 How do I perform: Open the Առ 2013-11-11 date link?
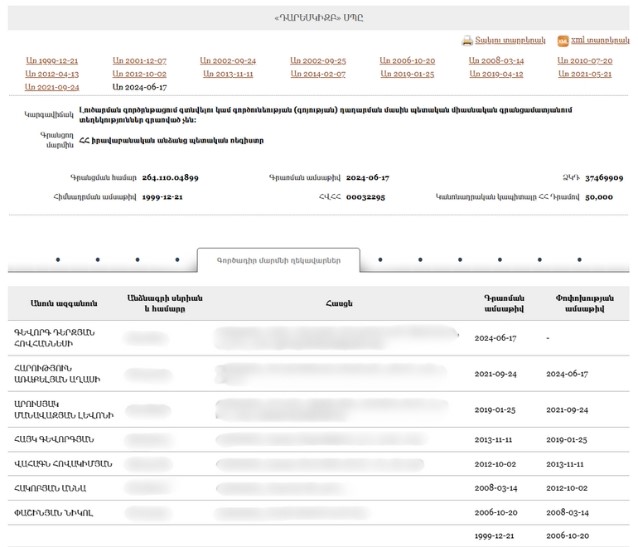click(x=228, y=74)
